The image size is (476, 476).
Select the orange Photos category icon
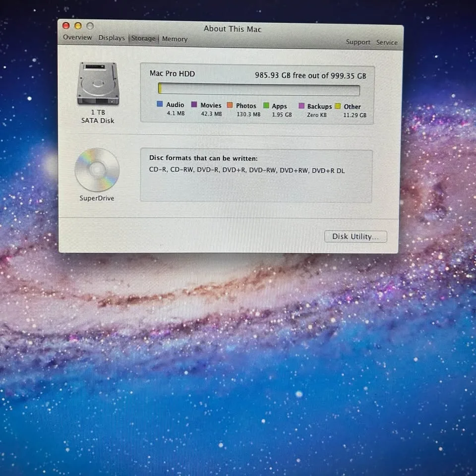[x=230, y=106]
